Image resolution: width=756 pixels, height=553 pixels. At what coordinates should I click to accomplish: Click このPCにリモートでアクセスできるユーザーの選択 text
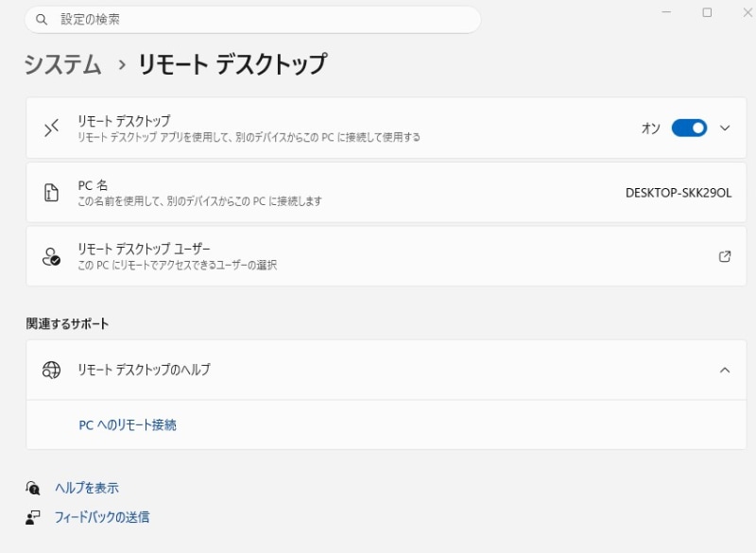(x=178, y=265)
